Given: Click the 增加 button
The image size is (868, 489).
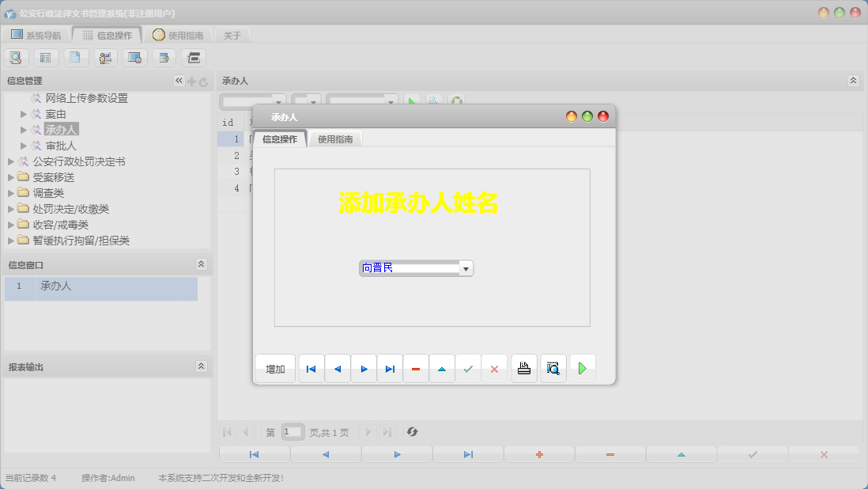Looking at the screenshot, I should (x=275, y=369).
